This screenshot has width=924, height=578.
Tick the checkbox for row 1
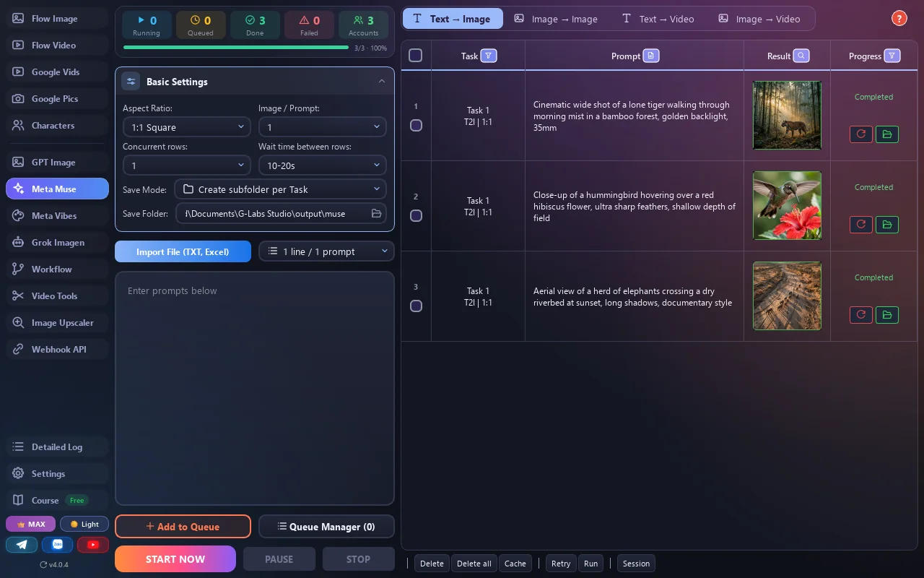pyautogui.click(x=416, y=125)
